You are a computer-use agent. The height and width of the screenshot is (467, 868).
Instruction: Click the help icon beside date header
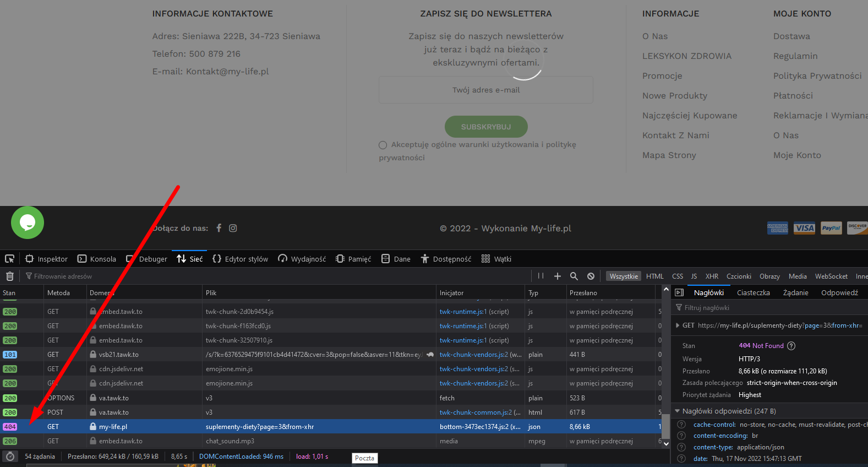681,459
